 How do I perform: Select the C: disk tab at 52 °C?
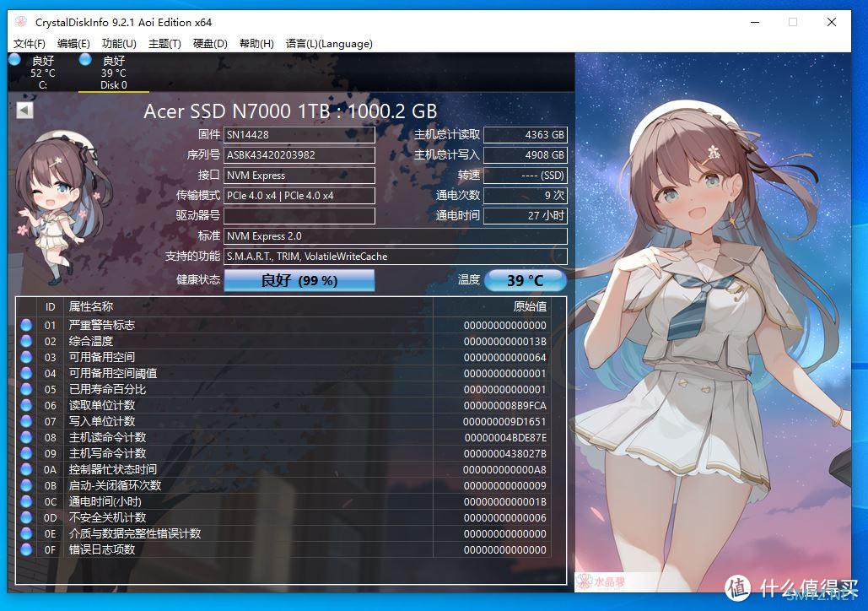43,73
